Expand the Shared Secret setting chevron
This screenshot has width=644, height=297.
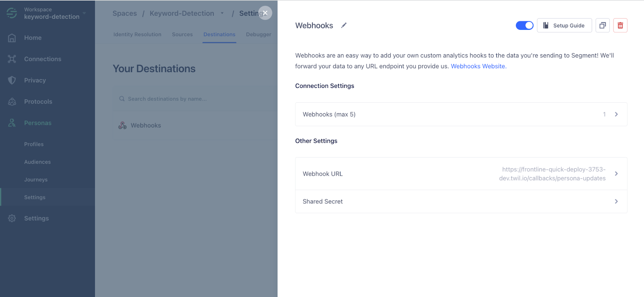pyautogui.click(x=616, y=201)
